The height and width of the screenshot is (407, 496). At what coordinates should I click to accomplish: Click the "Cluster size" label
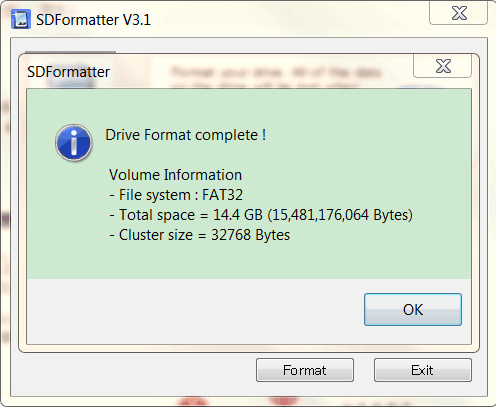coord(156,235)
